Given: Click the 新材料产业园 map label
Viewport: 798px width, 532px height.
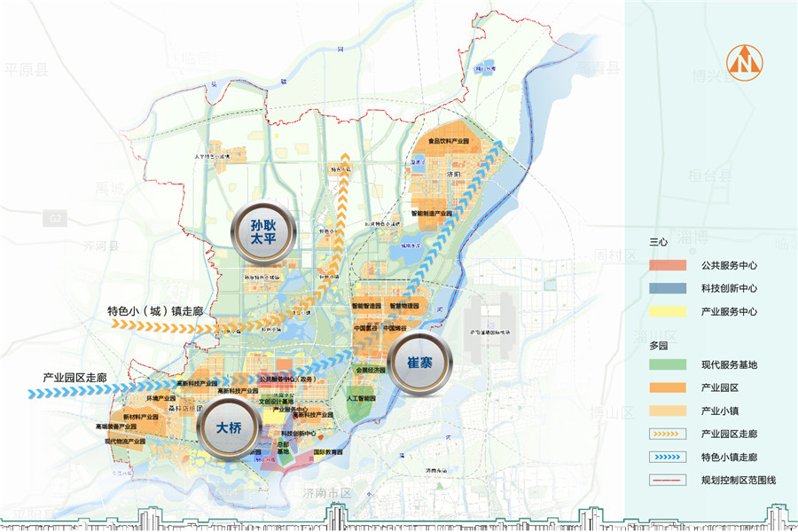Looking at the screenshot, I should click(x=141, y=417).
